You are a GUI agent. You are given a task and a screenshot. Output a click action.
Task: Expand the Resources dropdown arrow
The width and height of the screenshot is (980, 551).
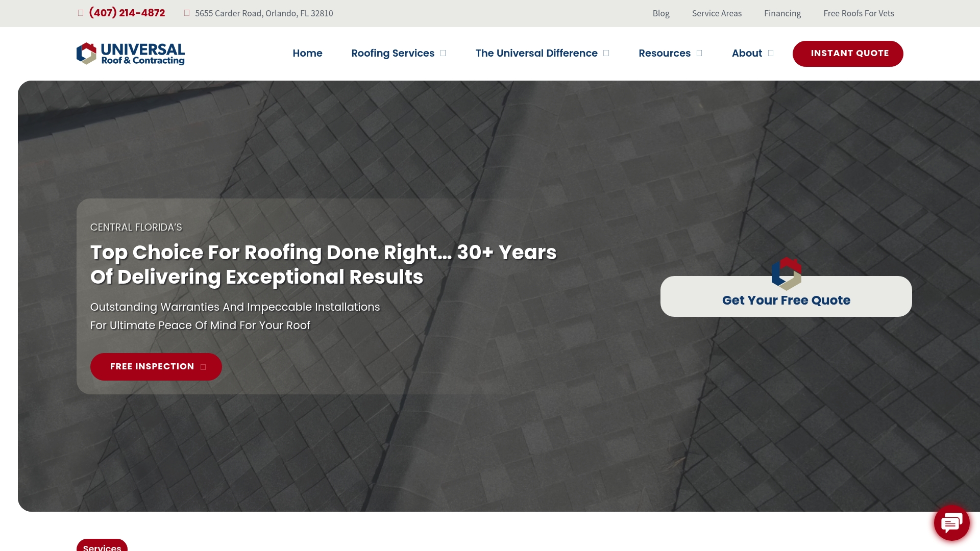[699, 53]
